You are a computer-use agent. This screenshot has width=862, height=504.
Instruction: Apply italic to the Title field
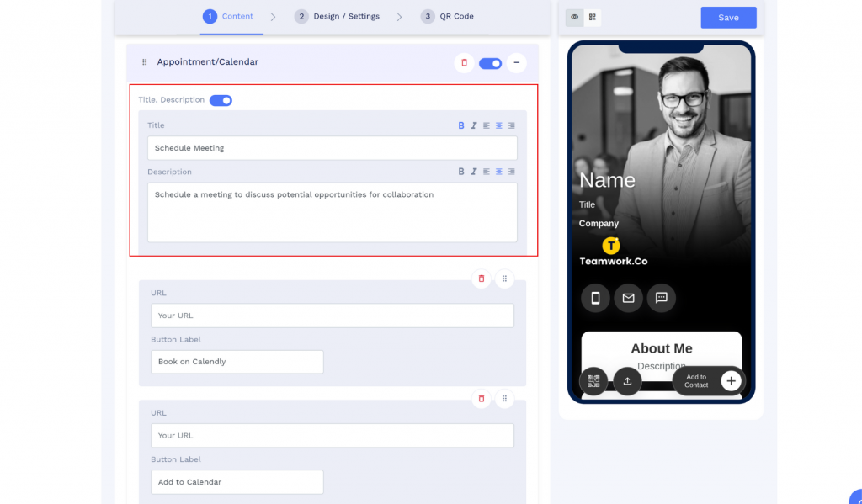coord(474,125)
